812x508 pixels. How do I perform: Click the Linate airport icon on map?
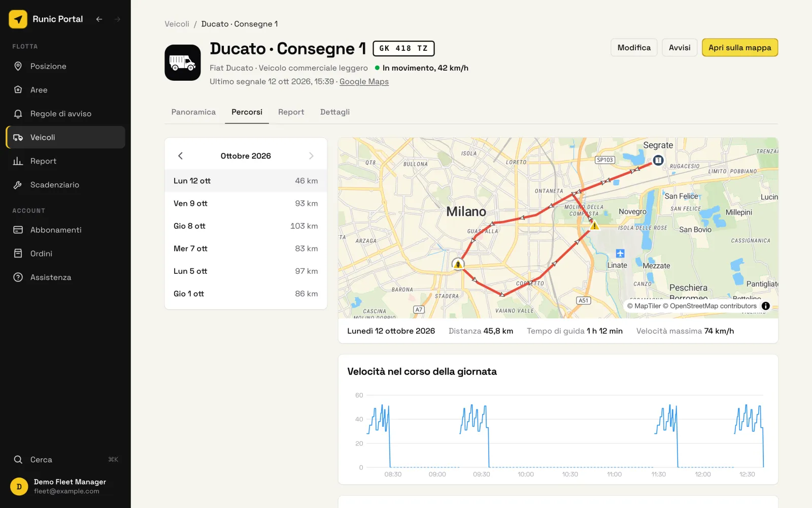(620, 253)
